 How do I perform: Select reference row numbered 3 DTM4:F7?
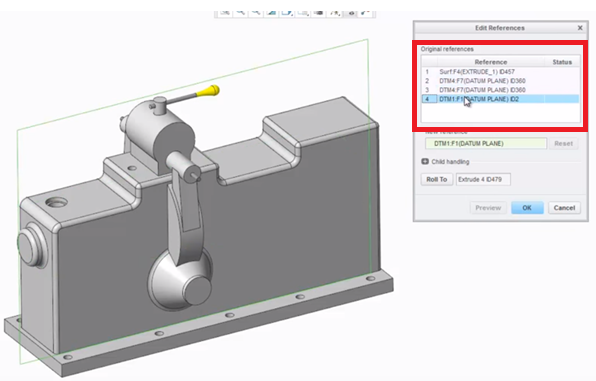[x=501, y=90]
